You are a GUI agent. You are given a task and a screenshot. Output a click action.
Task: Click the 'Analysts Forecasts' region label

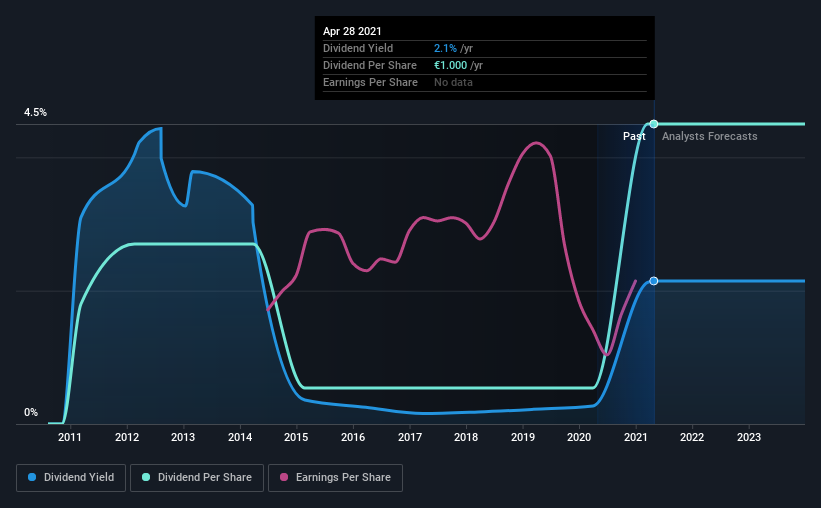click(x=709, y=136)
